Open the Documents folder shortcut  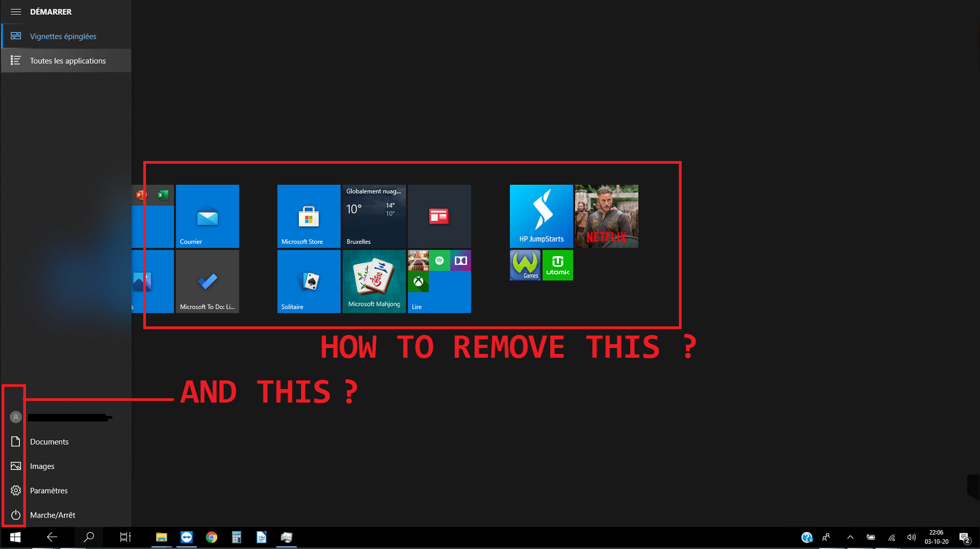click(66, 441)
